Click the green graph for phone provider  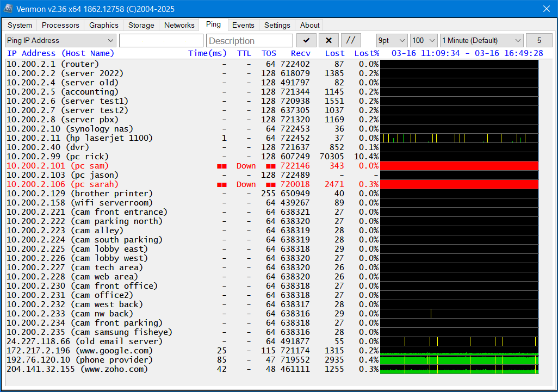[x=460, y=360]
